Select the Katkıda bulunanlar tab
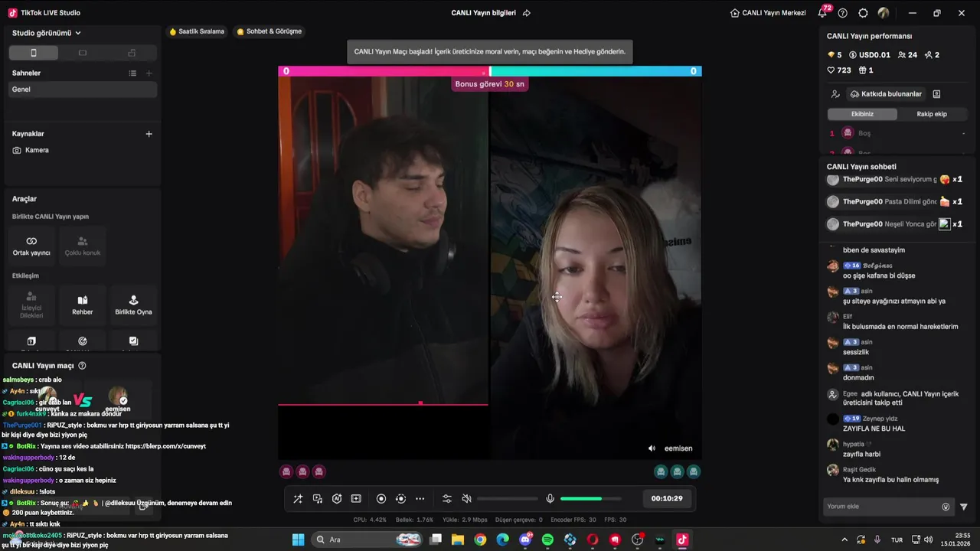The height and width of the screenshot is (551, 980). coord(886,94)
